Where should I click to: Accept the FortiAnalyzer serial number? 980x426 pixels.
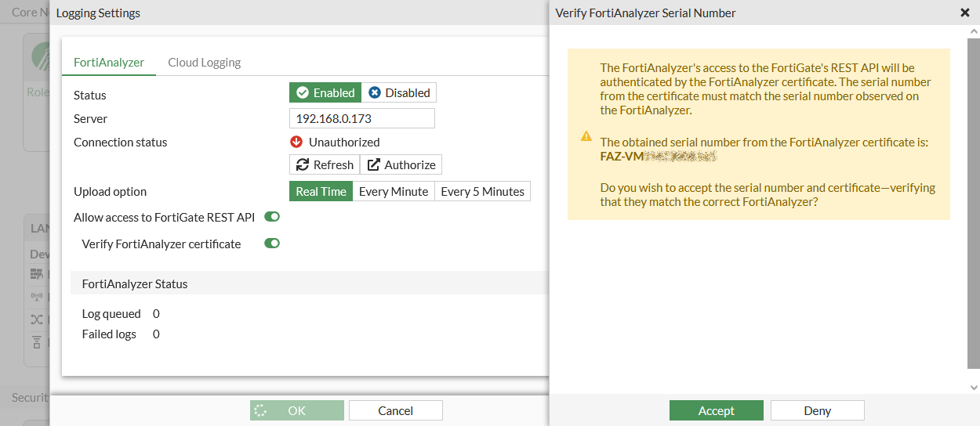point(716,410)
